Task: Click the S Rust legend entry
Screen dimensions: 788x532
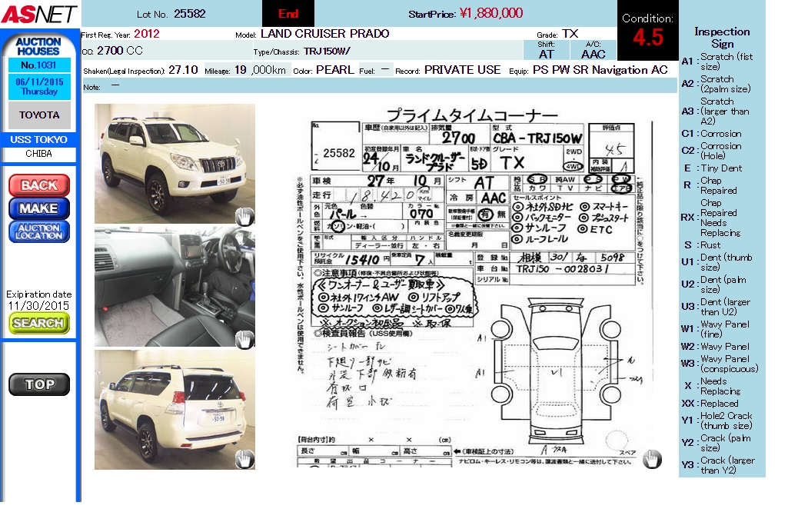Action: pyautogui.click(x=703, y=245)
